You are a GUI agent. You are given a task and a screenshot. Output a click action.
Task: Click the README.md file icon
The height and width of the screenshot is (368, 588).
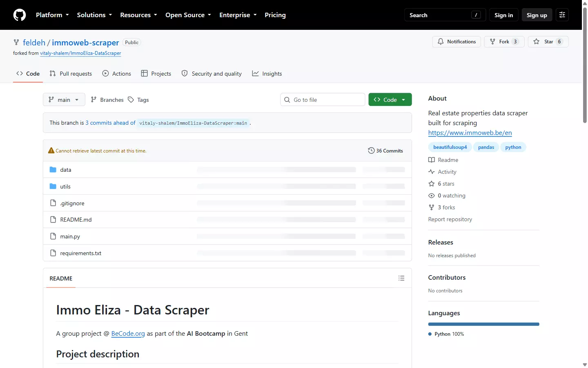53,220
